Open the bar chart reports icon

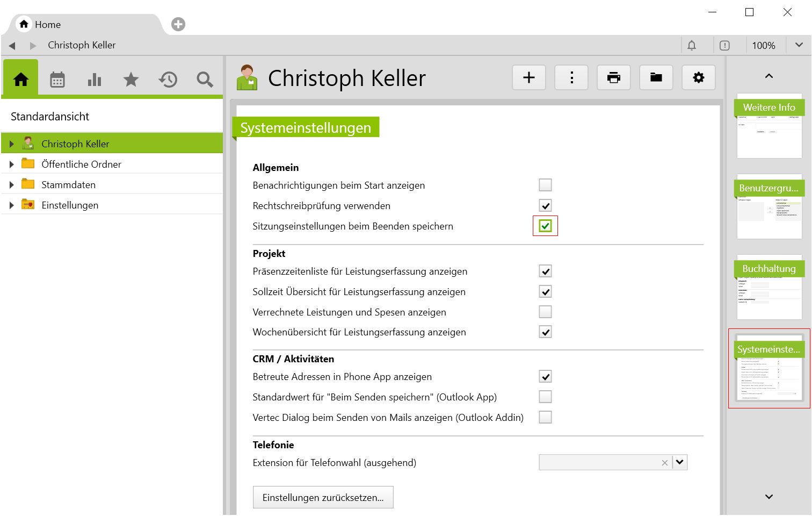[95, 80]
